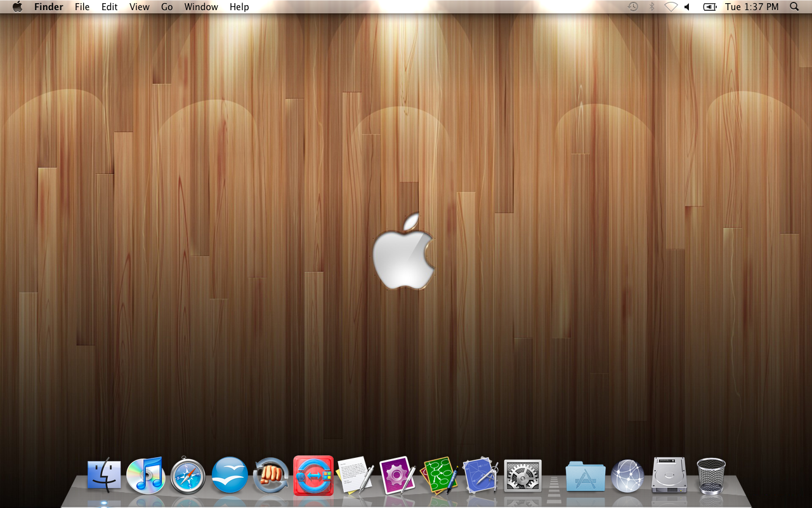Open Spotlight search magnifying glass
Image resolution: width=812 pixels, height=508 pixels.
point(794,7)
